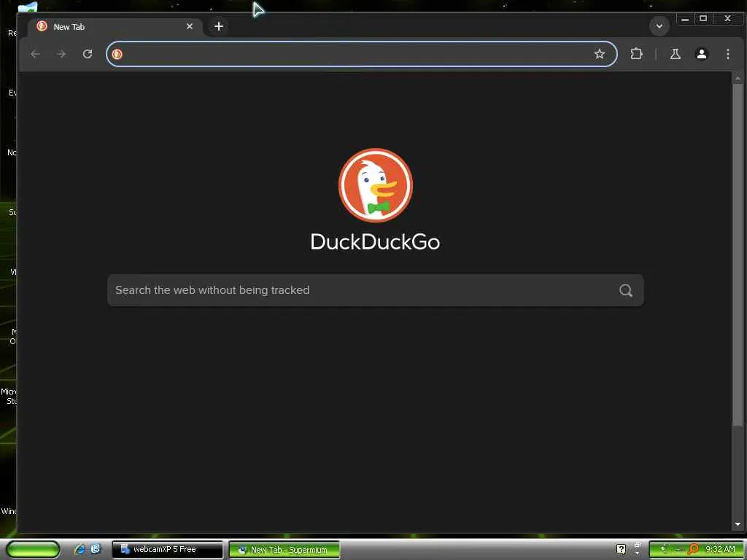Click the magnifier search icon in DuckDuckGo box
Screen dimensions: 747x560
625,290
